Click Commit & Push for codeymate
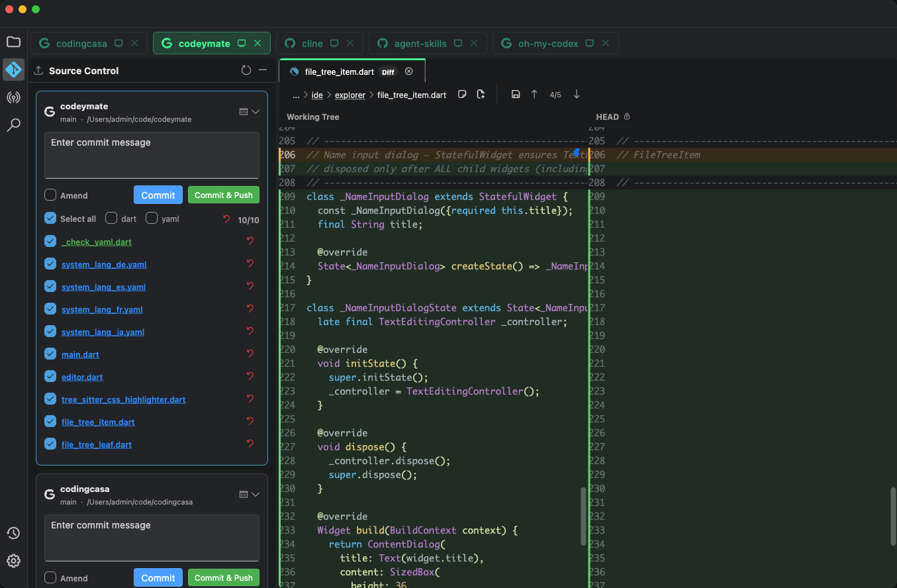Viewport: 897px width, 588px height. (x=224, y=195)
